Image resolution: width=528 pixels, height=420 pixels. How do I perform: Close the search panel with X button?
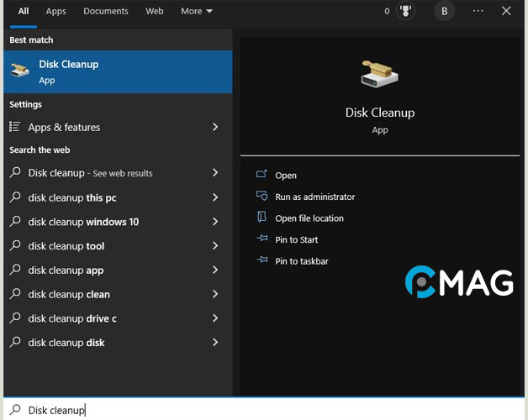point(506,11)
